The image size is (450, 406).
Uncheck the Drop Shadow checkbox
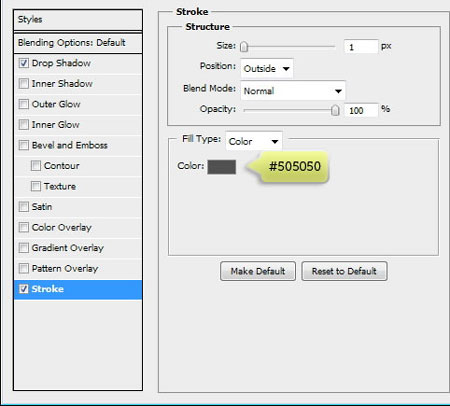click(24, 63)
